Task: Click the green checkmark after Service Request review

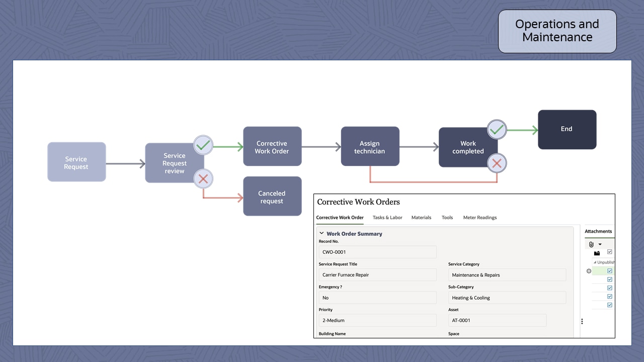Action: click(203, 145)
